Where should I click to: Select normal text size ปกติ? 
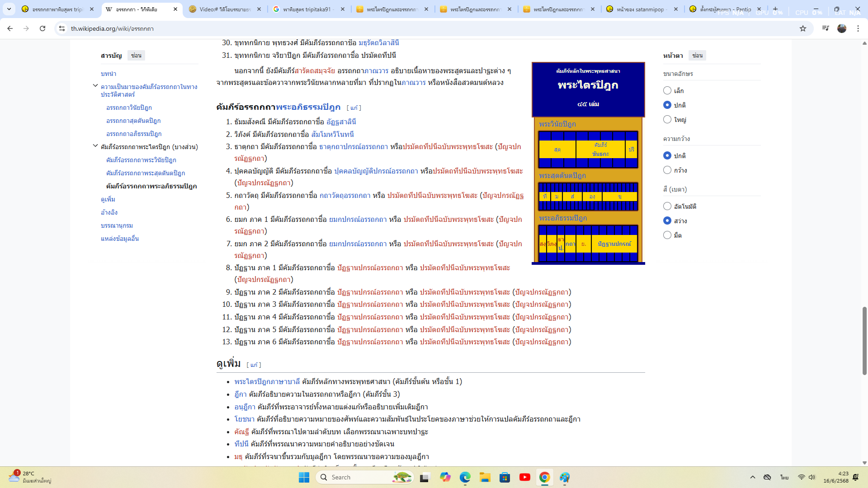(667, 105)
